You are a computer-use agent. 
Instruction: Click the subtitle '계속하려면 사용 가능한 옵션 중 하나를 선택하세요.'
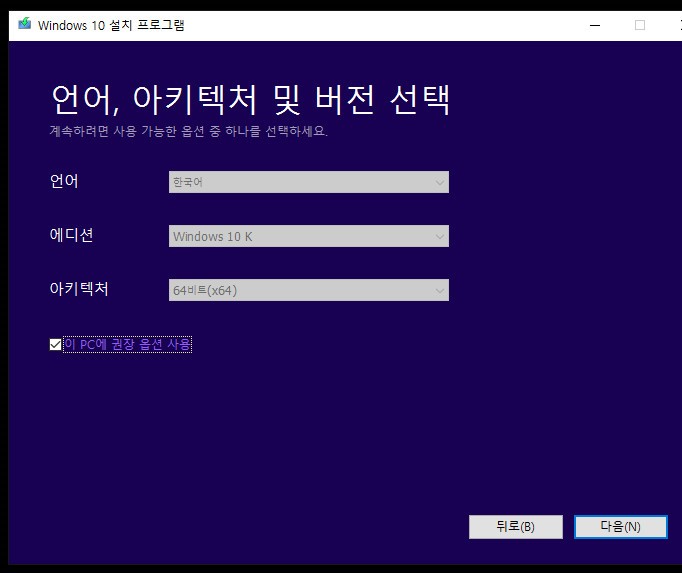click(189, 131)
